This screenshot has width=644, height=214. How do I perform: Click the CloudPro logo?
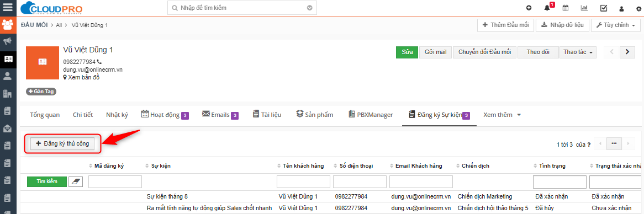pyautogui.click(x=51, y=8)
